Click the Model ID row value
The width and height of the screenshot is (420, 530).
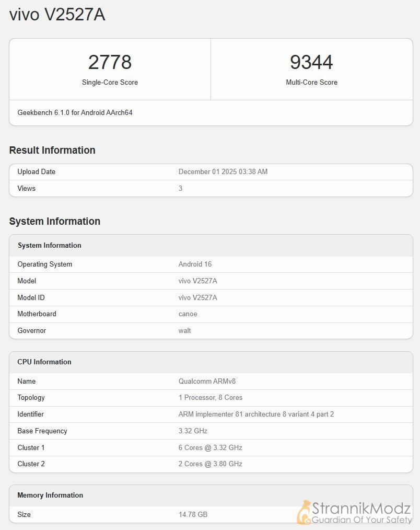click(197, 297)
